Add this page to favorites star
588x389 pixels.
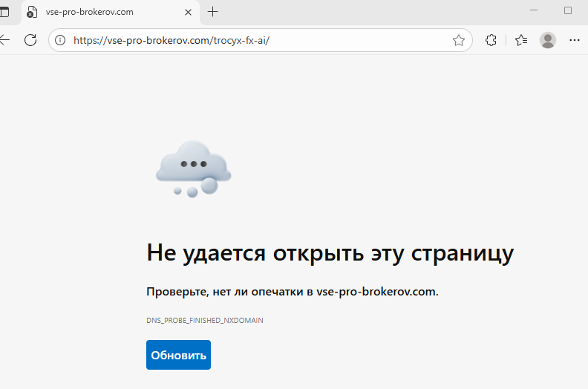coord(459,40)
